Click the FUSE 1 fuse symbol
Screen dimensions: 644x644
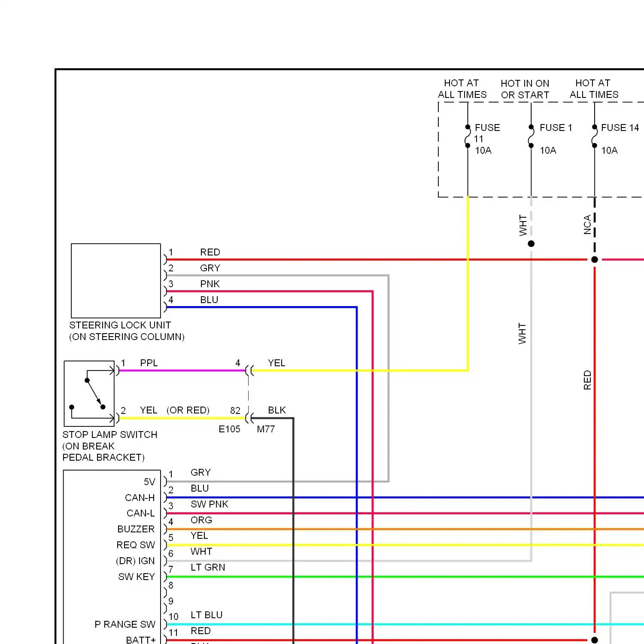531,136
